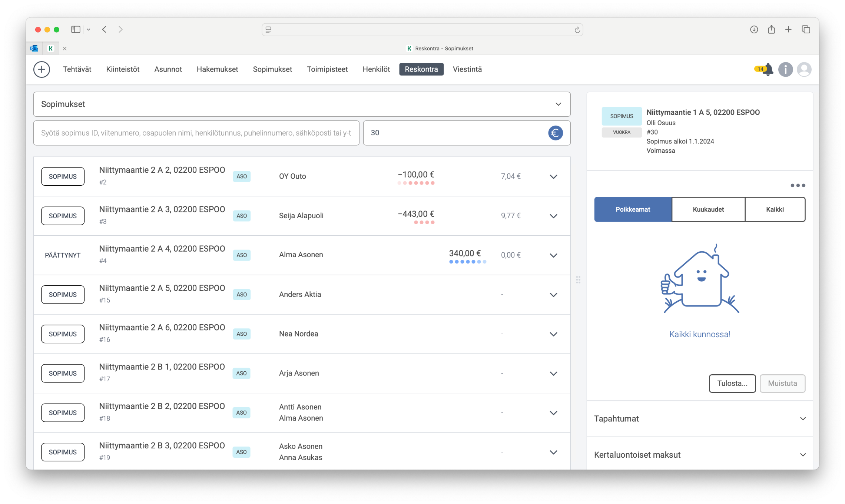
Task: Open the Kiinteistöt menu item
Action: [123, 69]
